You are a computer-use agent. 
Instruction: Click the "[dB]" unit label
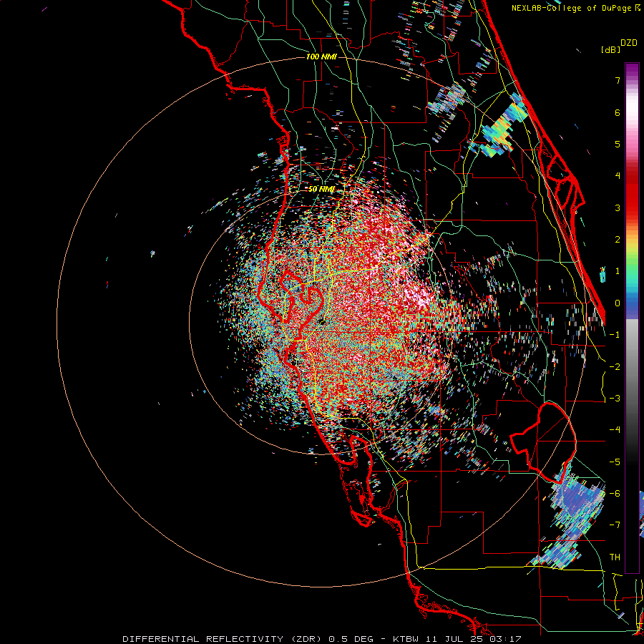(x=610, y=49)
